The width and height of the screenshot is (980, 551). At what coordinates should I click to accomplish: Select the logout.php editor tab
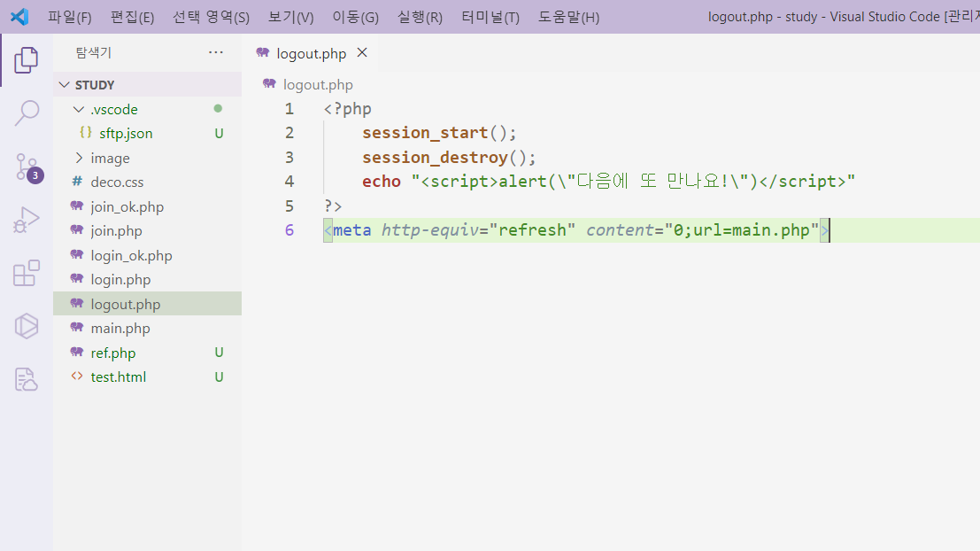pos(312,54)
